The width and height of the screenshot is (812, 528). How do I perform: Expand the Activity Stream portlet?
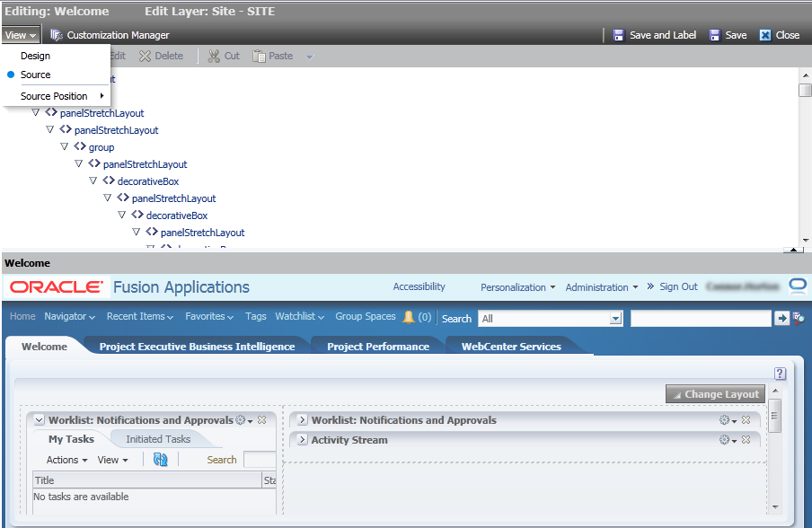coord(303,439)
